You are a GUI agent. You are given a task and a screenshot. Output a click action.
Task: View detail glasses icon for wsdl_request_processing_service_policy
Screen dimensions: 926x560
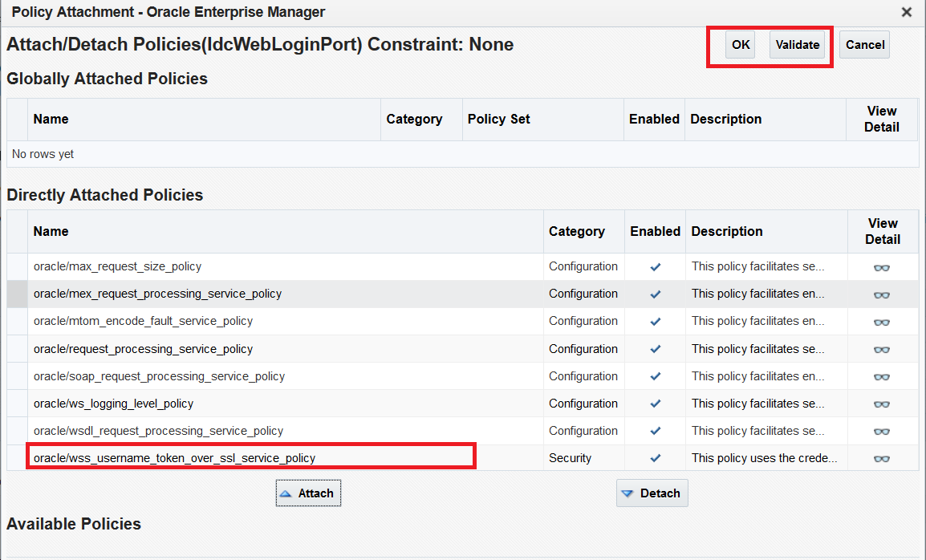(x=881, y=431)
